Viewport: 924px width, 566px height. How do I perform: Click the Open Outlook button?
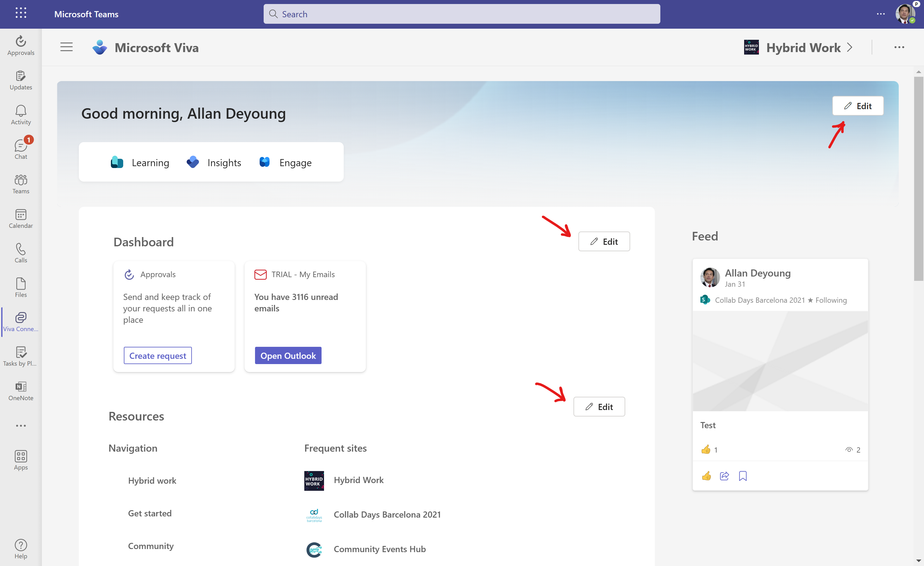(288, 355)
